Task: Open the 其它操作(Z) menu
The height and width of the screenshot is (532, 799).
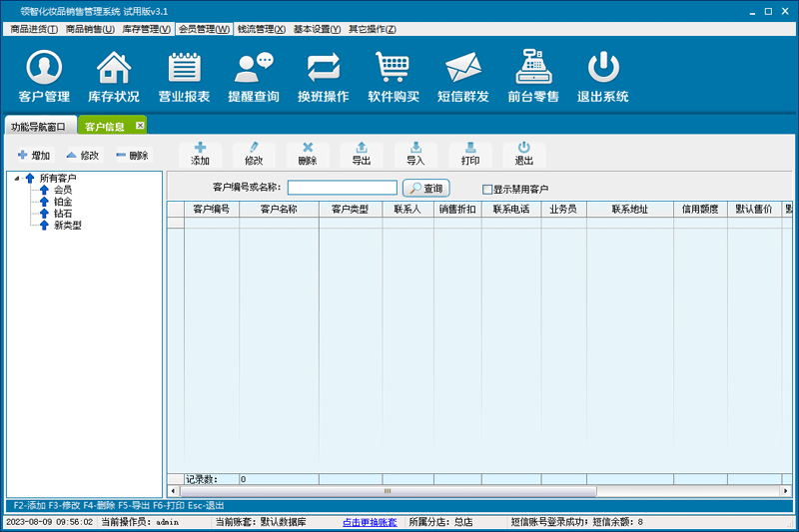Action: (x=372, y=29)
